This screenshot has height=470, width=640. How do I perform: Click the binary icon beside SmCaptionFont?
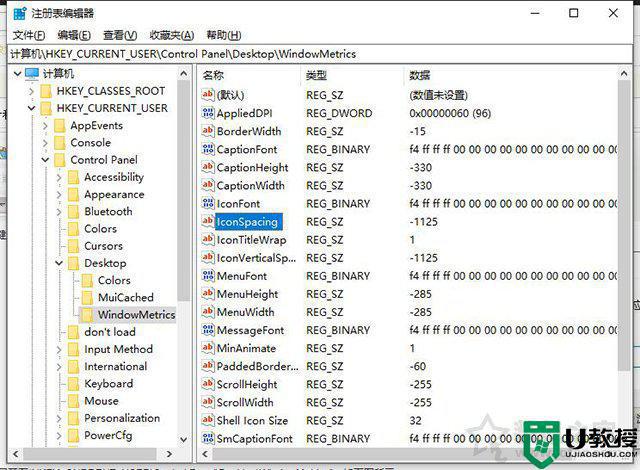pos(208,438)
